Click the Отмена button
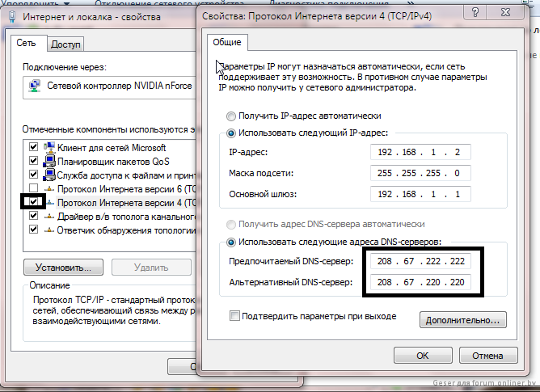 click(x=488, y=356)
